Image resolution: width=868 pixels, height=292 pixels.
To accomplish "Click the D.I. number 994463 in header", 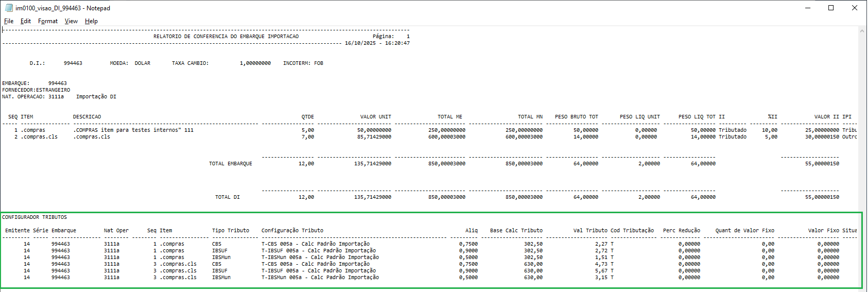I will point(73,63).
